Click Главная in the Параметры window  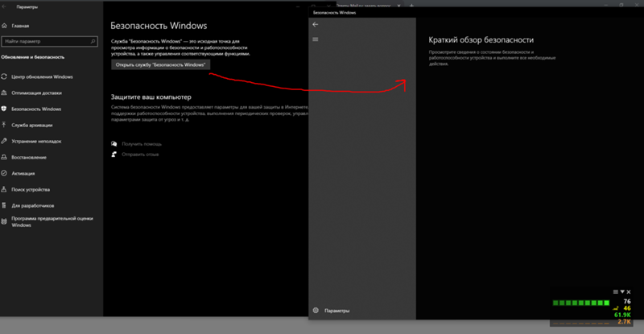pos(20,26)
